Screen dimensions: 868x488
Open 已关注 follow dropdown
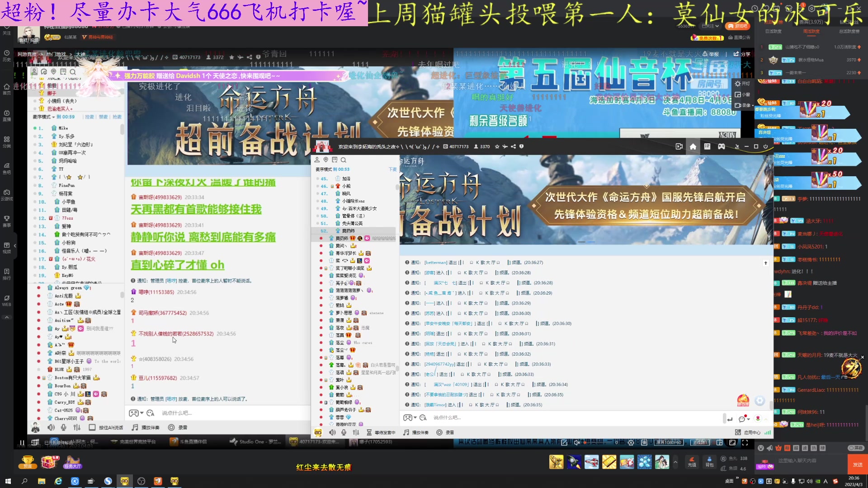click(x=710, y=26)
